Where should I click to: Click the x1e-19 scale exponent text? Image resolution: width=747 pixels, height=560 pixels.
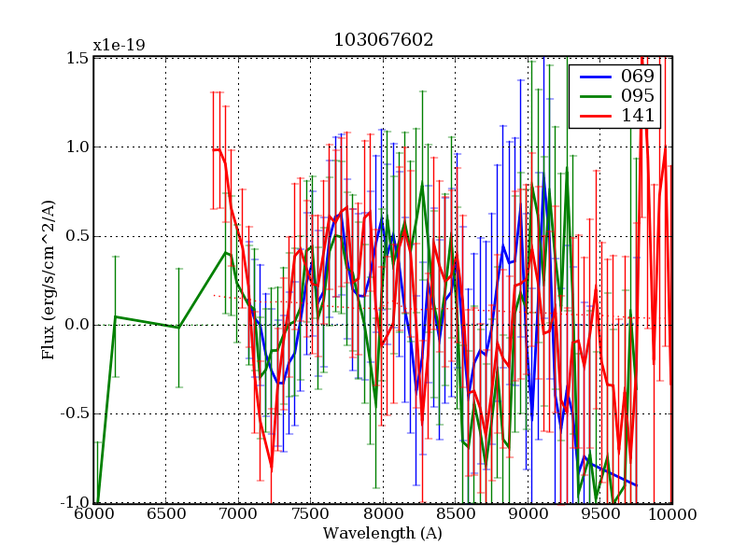[119, 46]
